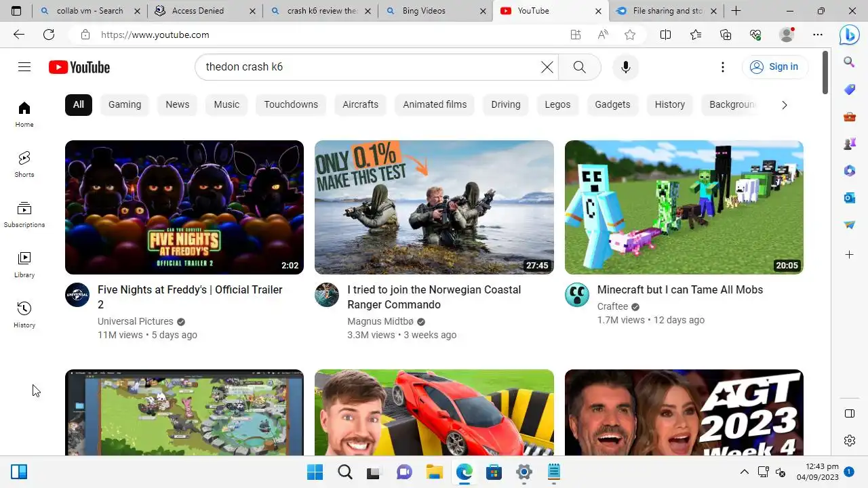This screenshot has width=868, height=488.
Task: Select the Gadgets filter chip
Action: click(x=612, y=104)
